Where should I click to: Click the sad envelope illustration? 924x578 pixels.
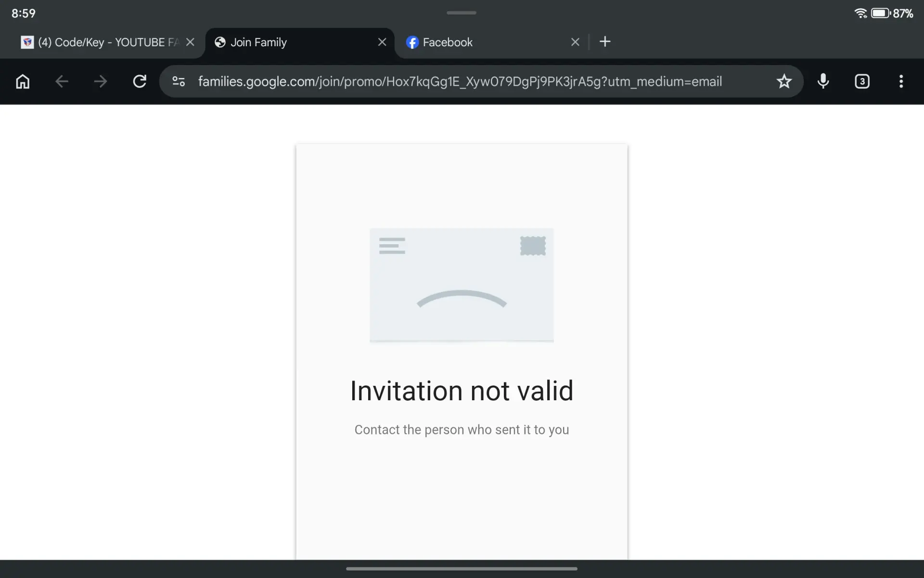click(462, 285)
